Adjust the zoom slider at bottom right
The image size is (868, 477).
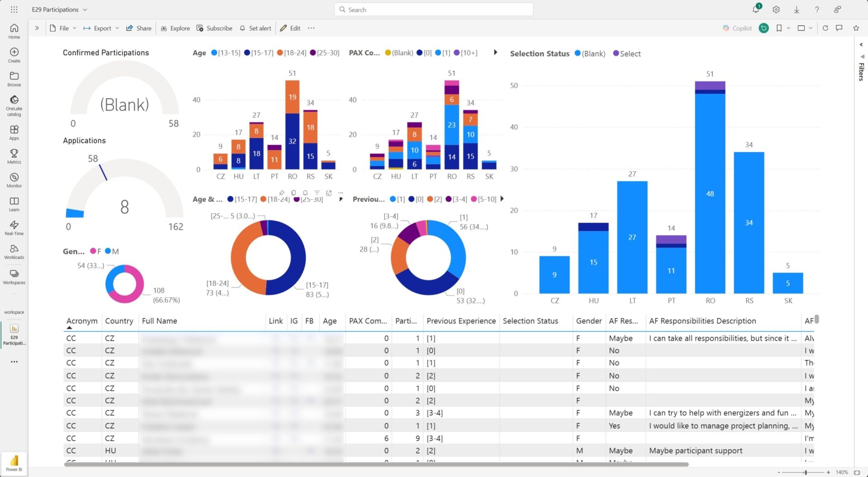(805, 472)
